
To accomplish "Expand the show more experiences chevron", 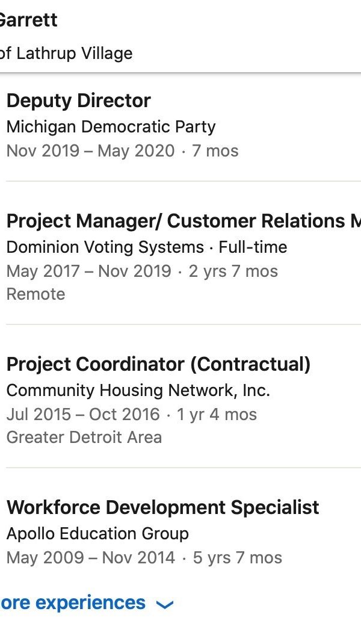I will (x=164, y=604).
